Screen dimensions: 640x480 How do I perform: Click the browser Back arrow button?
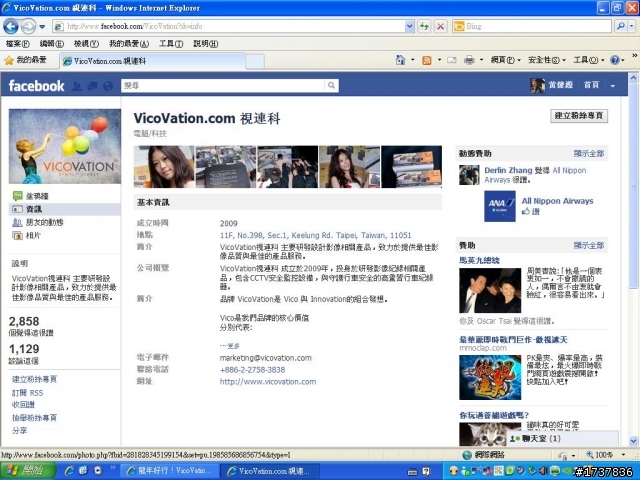click(11, 27)
